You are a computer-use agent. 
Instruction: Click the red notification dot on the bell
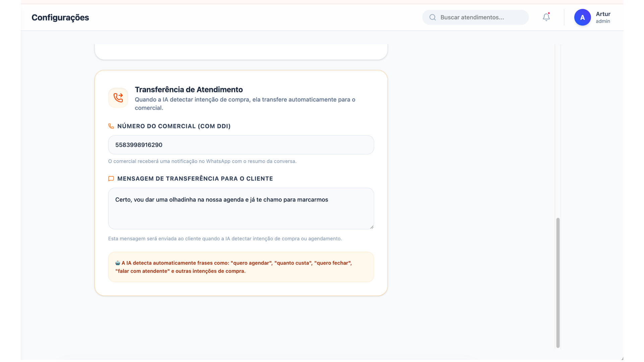coord(549,13)
